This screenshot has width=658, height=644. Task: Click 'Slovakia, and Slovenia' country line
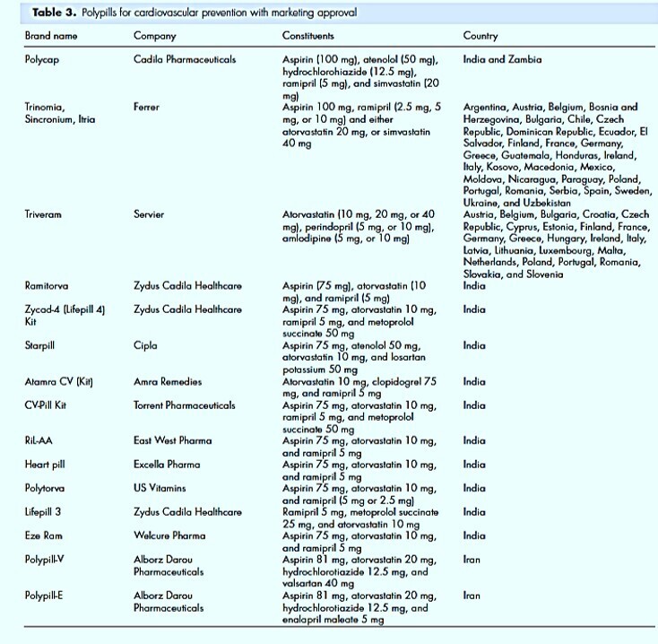[514, 274]
